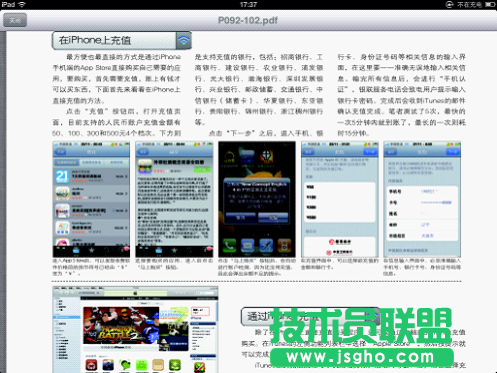Click the Safari compass icon in pictured dock

tap(266, 246)
